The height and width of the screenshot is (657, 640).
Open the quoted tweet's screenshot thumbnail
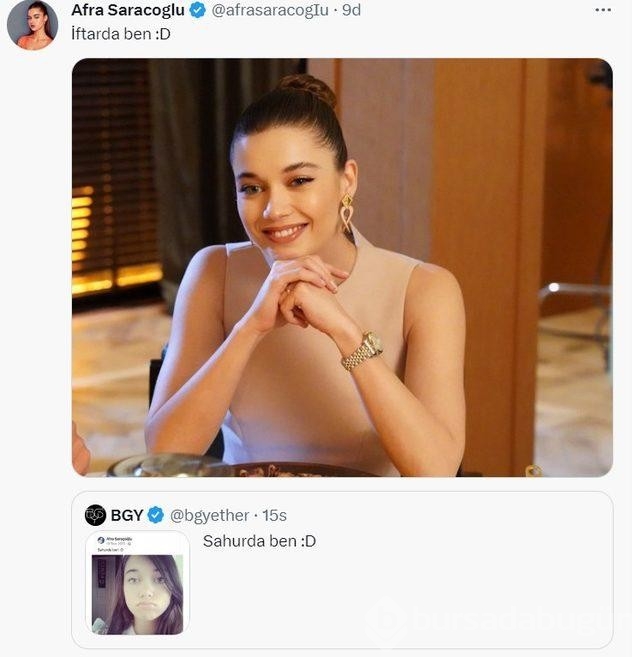click(x=137, y=583)
